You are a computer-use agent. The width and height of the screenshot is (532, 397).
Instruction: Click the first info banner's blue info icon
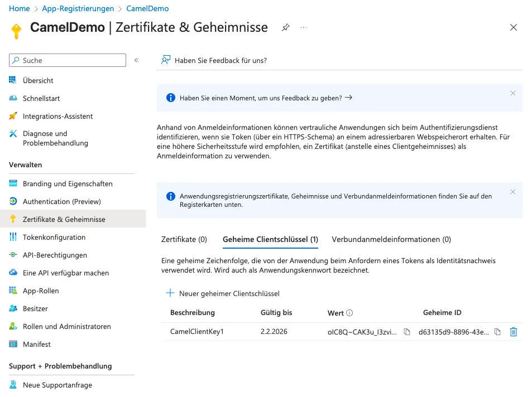click(171, 98)
